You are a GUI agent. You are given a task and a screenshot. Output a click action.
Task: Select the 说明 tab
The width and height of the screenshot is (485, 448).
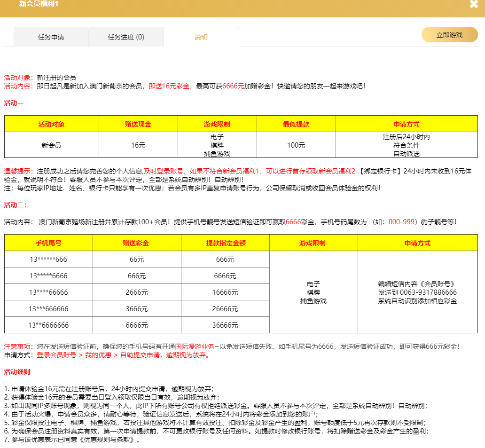pyautogui.click(x=201, y=37)
